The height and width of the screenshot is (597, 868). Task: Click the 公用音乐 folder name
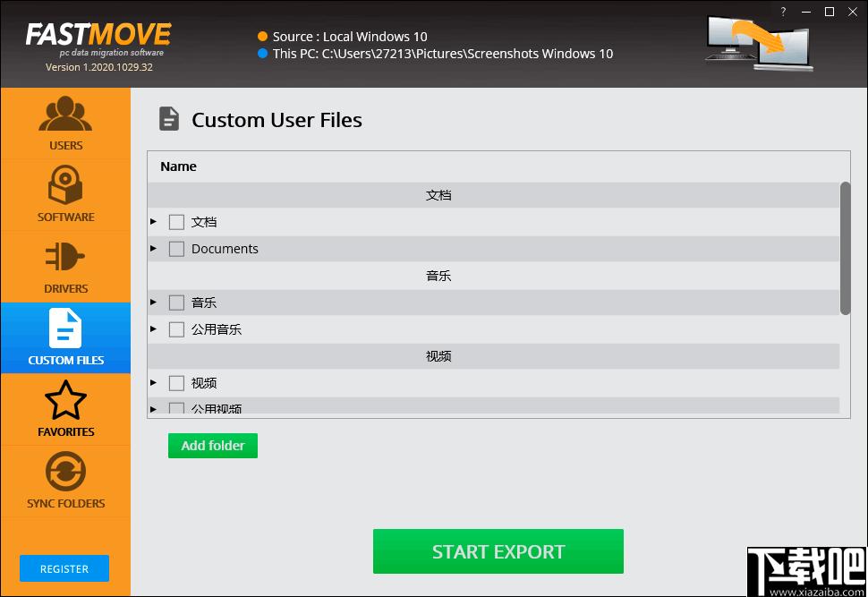coord(217,329)
